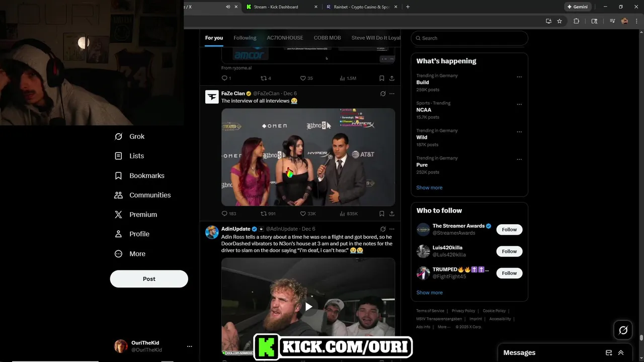
Task: Bookmark this tab with the star icon
Action: pos(559,21)
